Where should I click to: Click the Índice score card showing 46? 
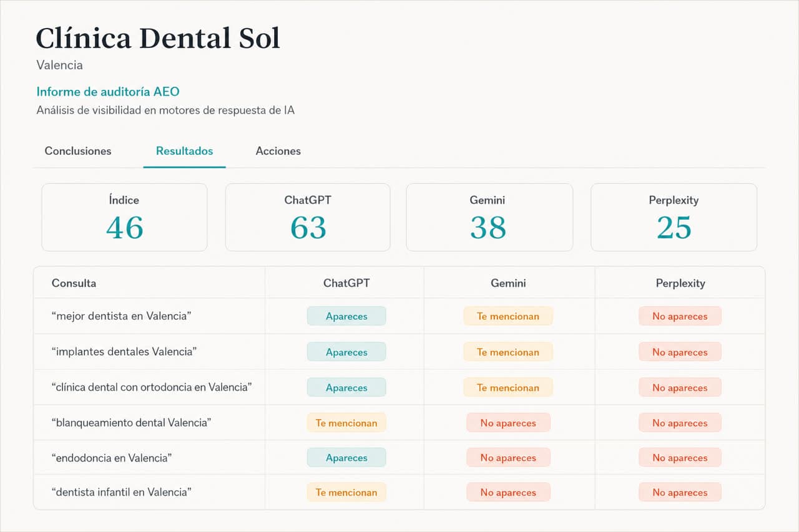124,217
